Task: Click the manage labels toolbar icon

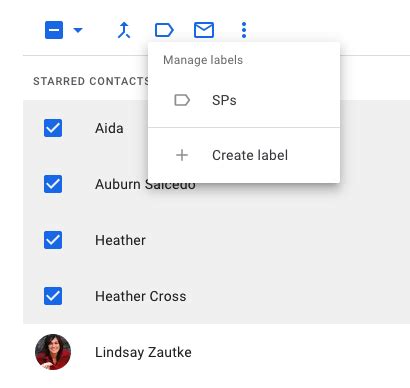Action: [x=164, y=30]
